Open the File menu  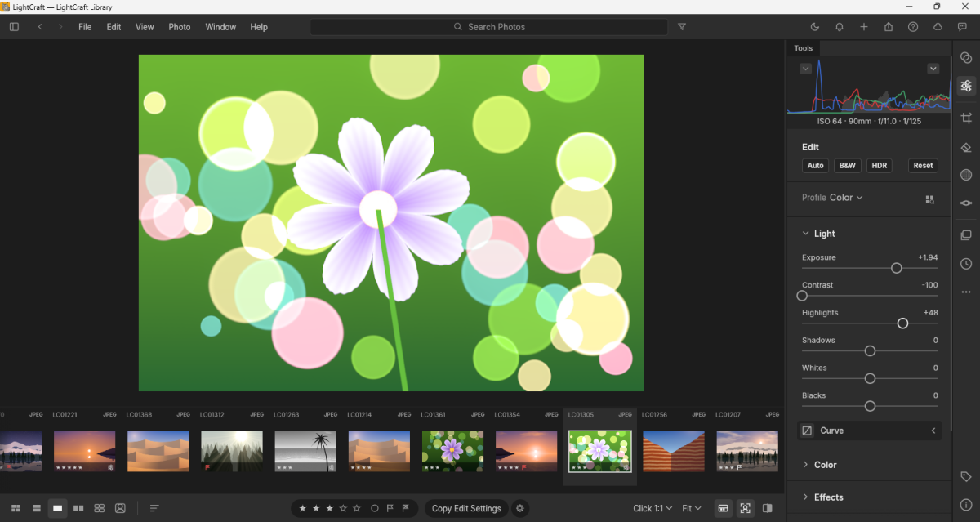pyautogui.click(x=85, y=27)
